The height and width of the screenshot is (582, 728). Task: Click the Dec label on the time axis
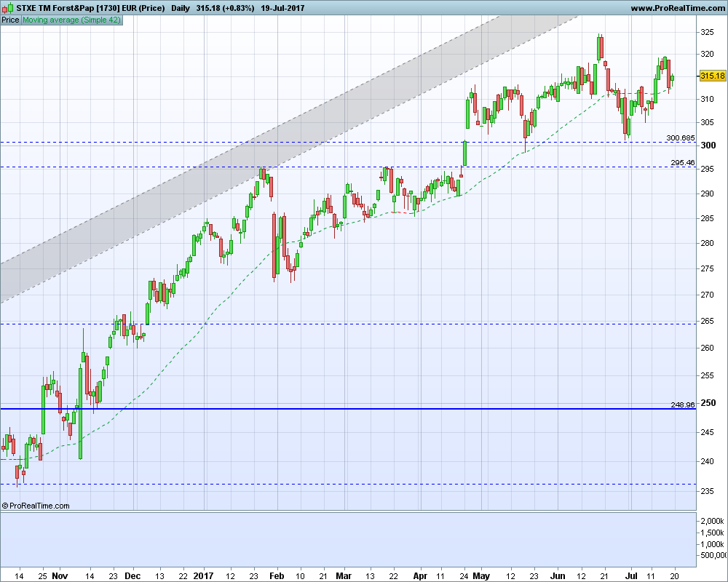point(132,576)
